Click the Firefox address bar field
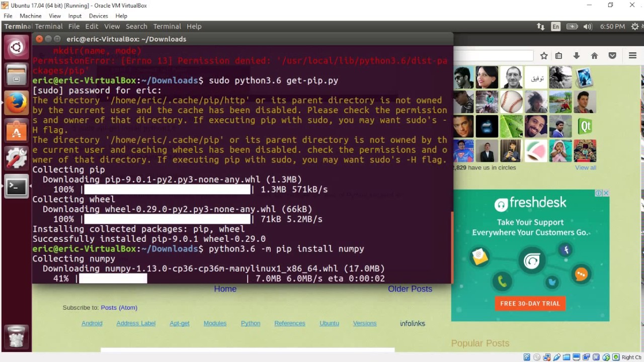Screen dimensions: 644x362 click(494, 56)
